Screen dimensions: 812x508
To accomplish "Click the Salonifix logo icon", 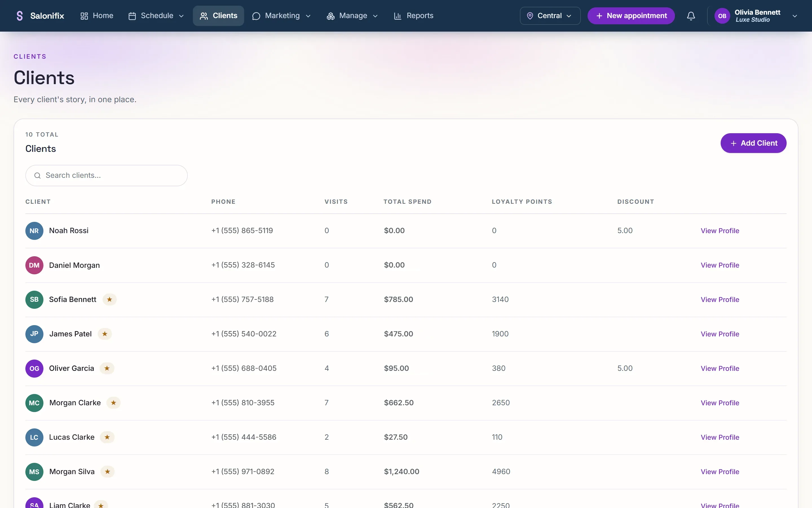I will click(19, 16).
